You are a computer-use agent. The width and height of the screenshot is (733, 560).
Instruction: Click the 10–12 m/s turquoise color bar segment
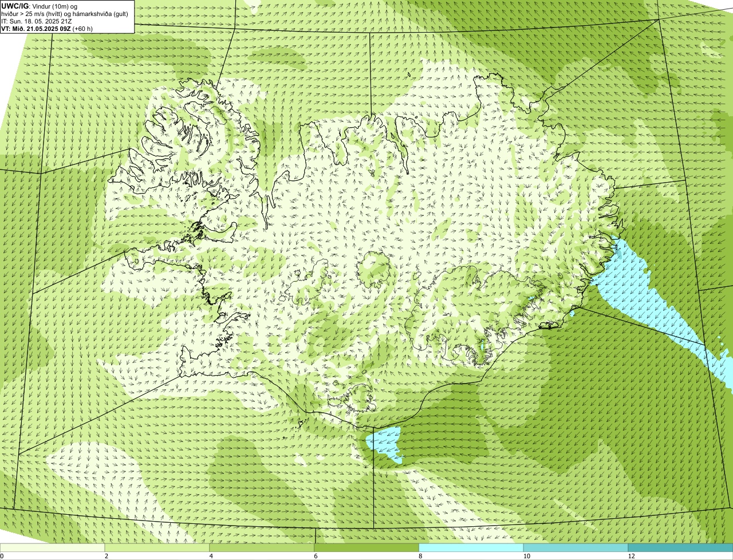(576, 547)
